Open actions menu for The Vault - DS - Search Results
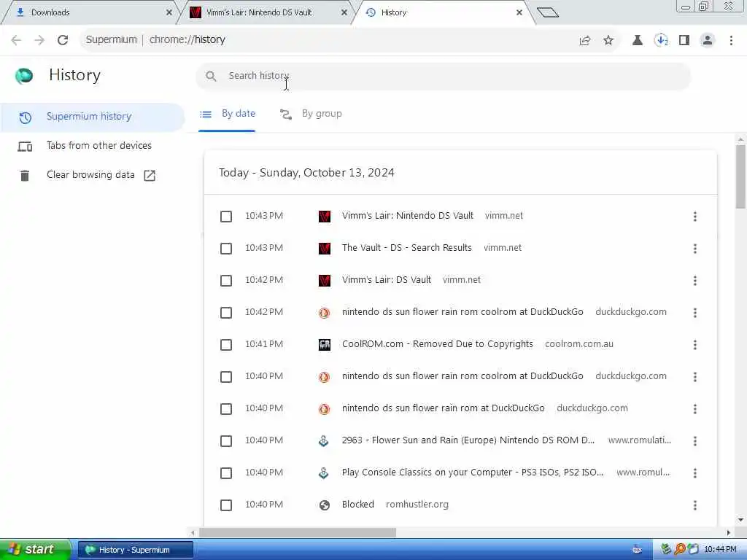The image size is (747, 560). pos(695,249)
